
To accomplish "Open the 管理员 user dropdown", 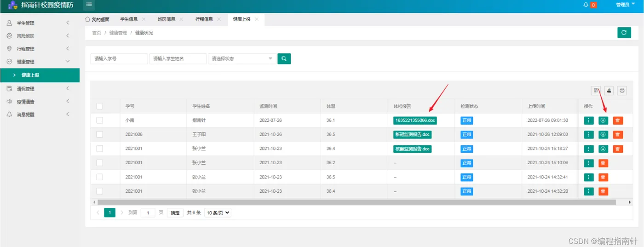I will 625,5.
